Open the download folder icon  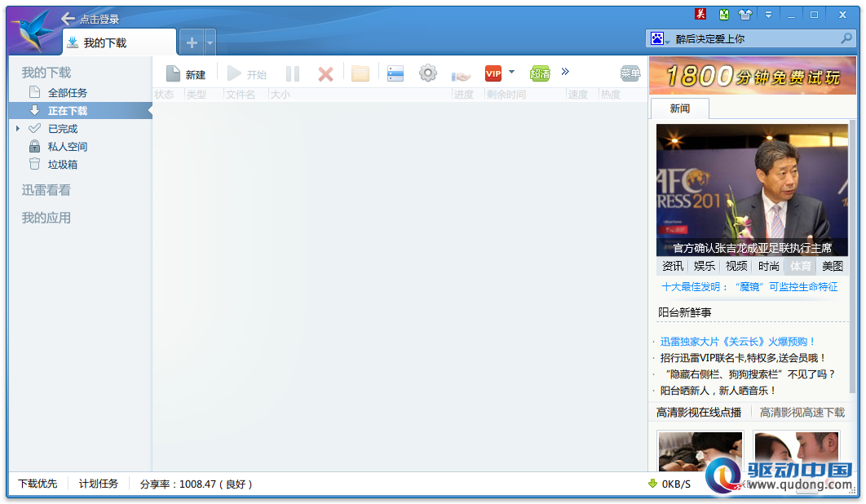pos(360,73)
